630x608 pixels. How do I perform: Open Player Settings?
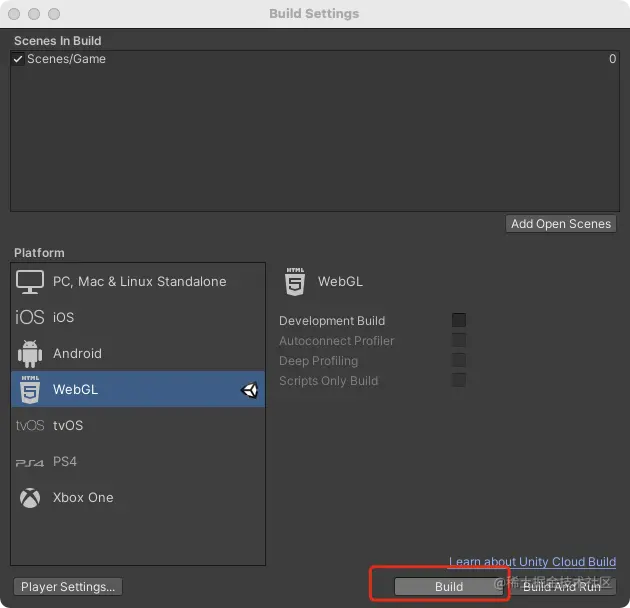pos(68,587)
